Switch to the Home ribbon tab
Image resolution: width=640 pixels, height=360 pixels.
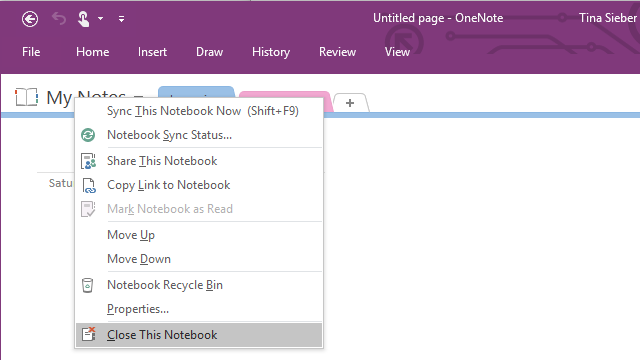93,52
